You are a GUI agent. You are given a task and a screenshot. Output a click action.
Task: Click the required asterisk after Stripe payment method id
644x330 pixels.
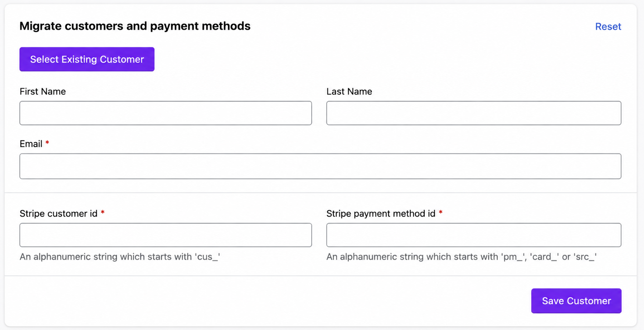pyautogui.click(x=440, y=212)
